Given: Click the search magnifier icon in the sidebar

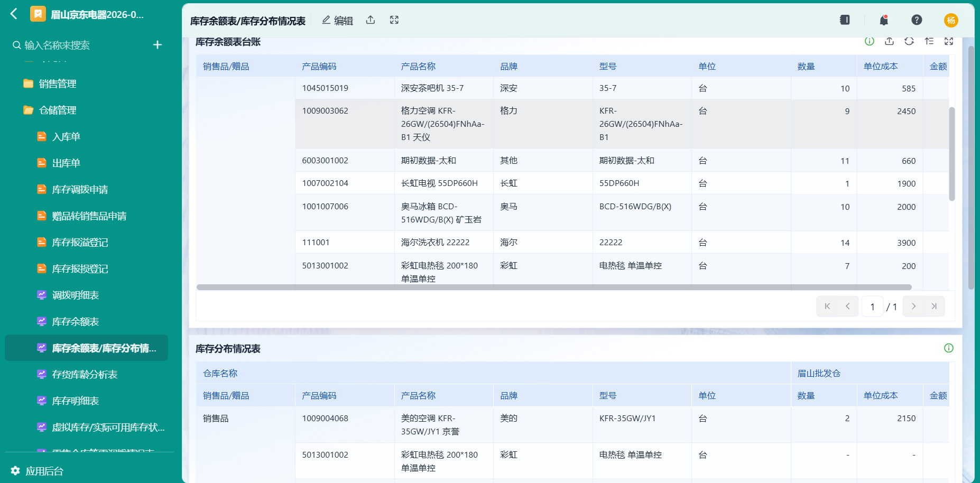Looking at the screenshot, I should point(17,45).
